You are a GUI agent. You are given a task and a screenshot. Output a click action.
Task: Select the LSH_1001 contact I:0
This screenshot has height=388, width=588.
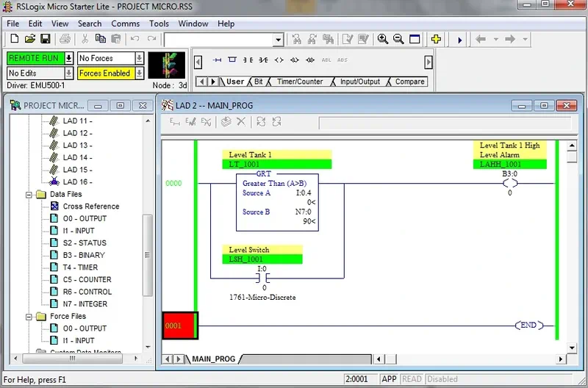pos(262,278)
